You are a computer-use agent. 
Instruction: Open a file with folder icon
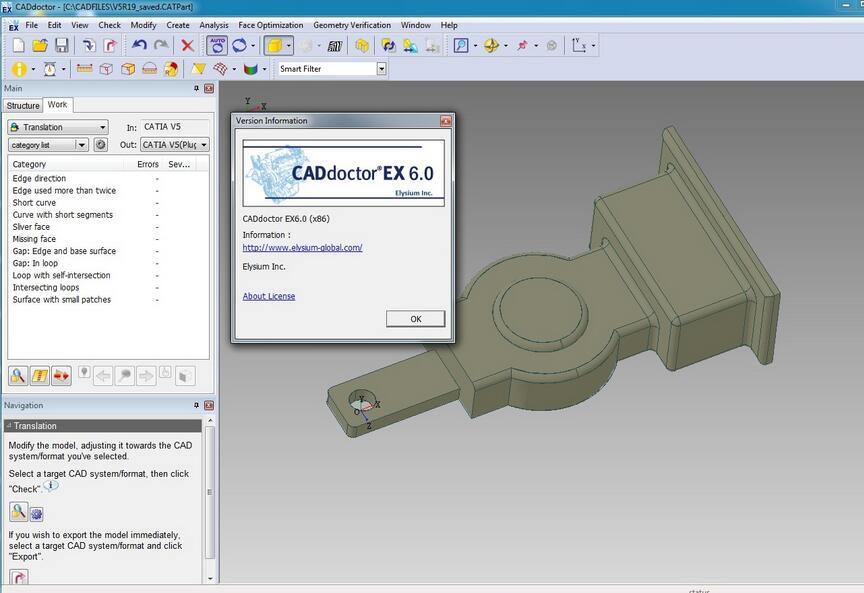point(40,46)
